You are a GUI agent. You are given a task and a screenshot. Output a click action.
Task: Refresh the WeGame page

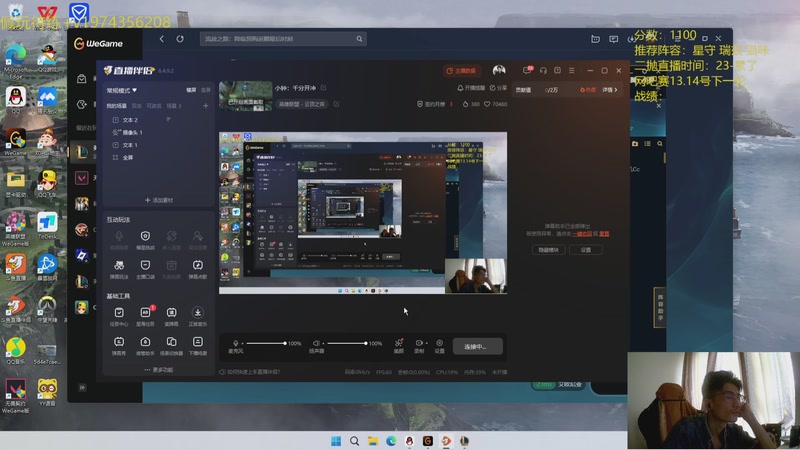(180, 39)
